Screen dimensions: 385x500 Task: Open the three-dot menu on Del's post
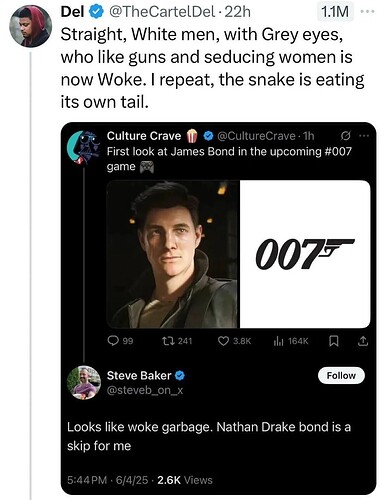(368, 12)
